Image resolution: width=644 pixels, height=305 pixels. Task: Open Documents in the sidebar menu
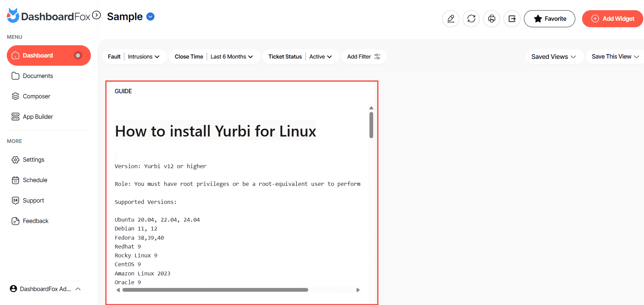pyautogui.click(x=38, y=76)
